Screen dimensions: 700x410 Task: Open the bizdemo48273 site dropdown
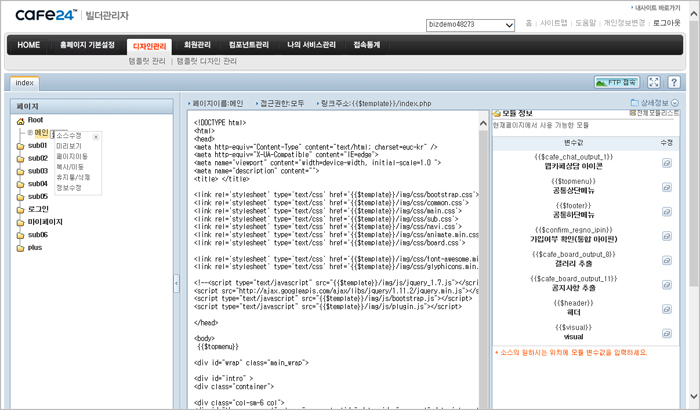click(471, 25)
